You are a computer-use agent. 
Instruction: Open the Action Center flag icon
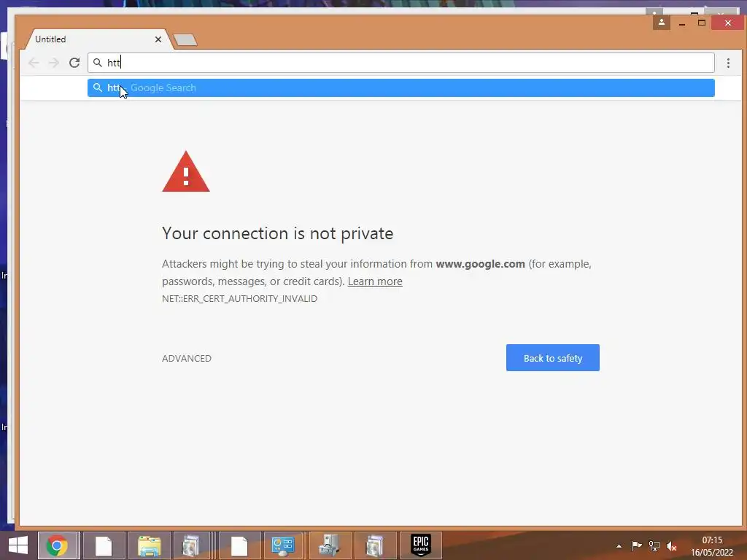[636, 545]
